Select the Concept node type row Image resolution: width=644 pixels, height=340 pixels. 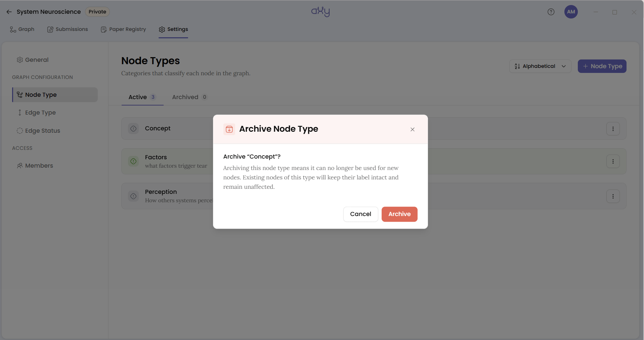pos(374,129)
